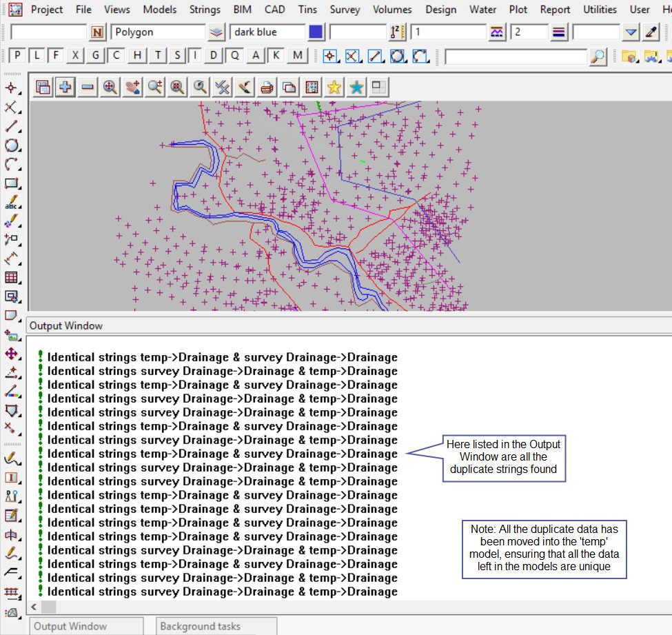Open the line style picker beside value 2
Viewport: 672px width, 635px height.
[559, 32]
